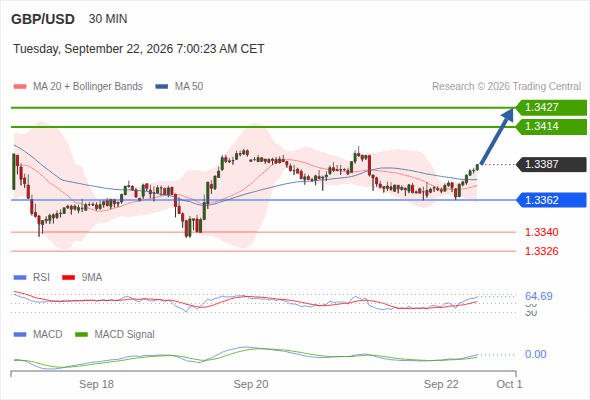Viewport: 590px width, 400px height.
Task: Click the 9MA red legend swatch
Action: (68, 278)
